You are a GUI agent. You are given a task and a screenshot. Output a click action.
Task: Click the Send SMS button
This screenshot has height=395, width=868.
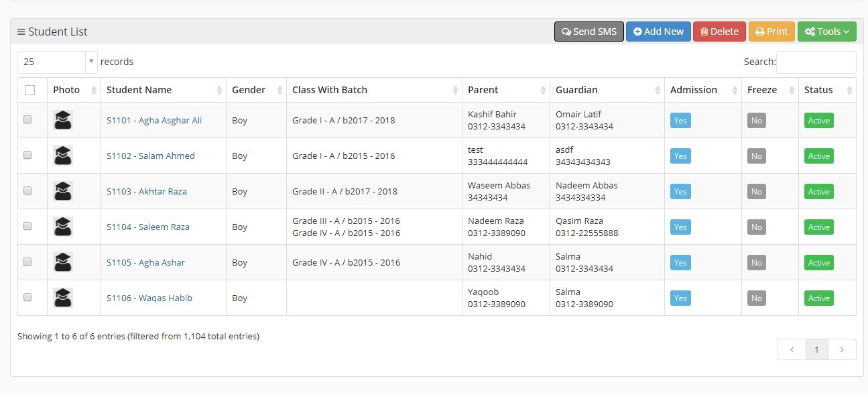pyautogui.click(x=589, y=32)
